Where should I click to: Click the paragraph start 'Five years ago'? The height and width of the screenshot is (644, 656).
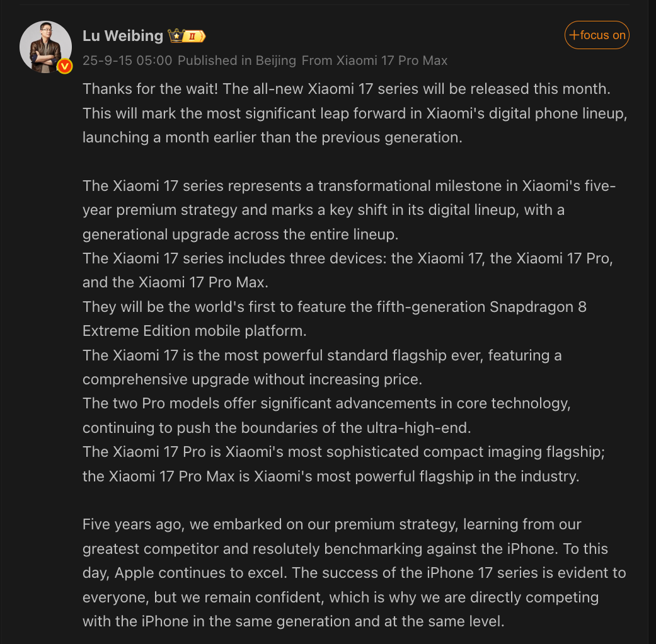coord(126,524)
